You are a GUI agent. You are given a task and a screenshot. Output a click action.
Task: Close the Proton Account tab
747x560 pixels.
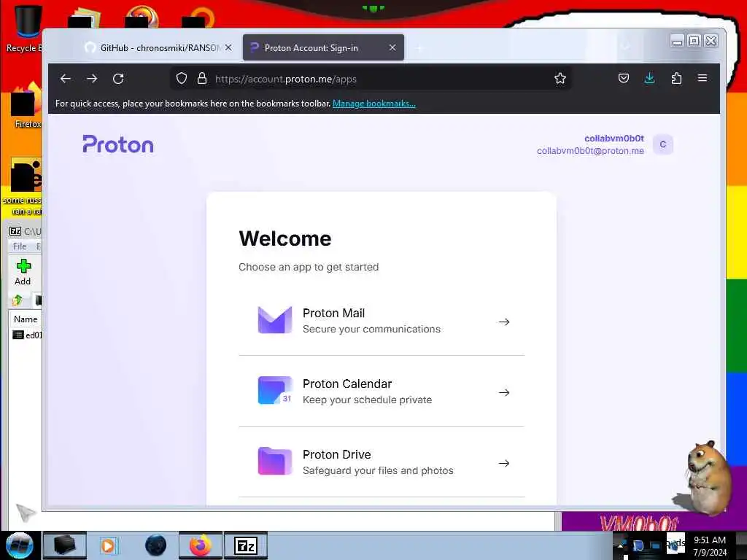(392, 47)
